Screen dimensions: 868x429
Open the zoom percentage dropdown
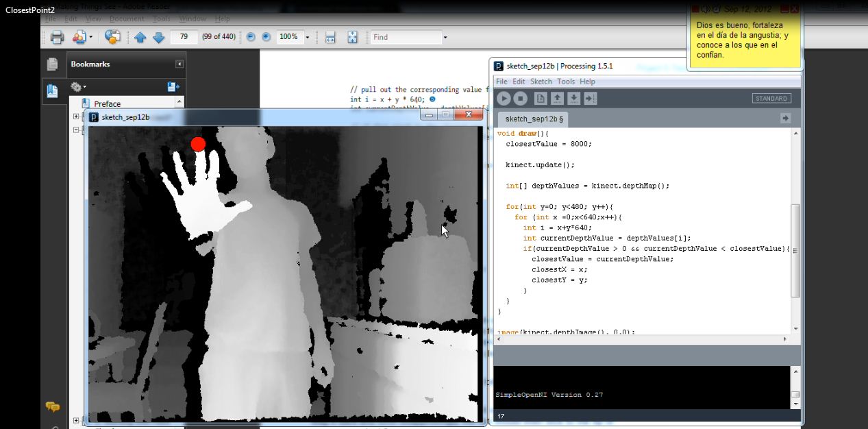point(308,37)
